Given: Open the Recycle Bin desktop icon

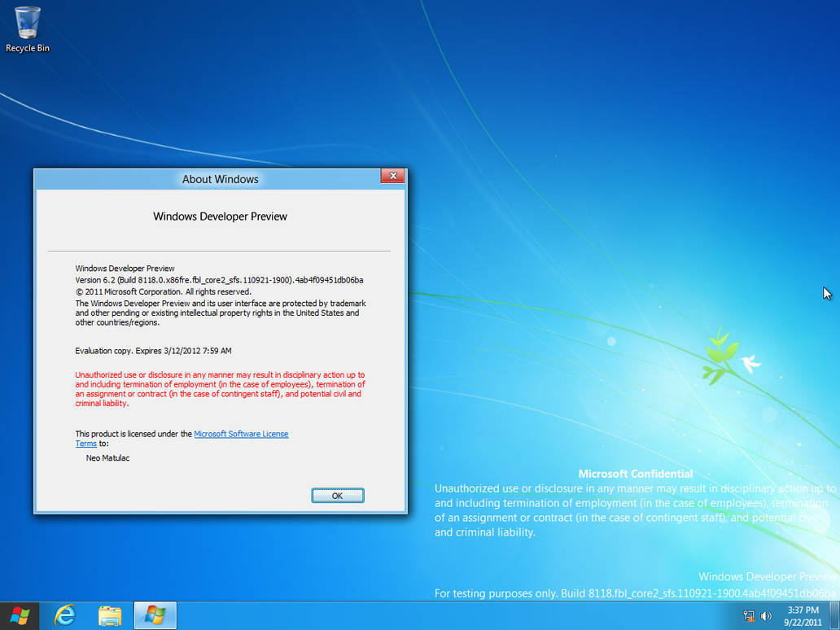Looking at the screenshot, I should 28,29.
